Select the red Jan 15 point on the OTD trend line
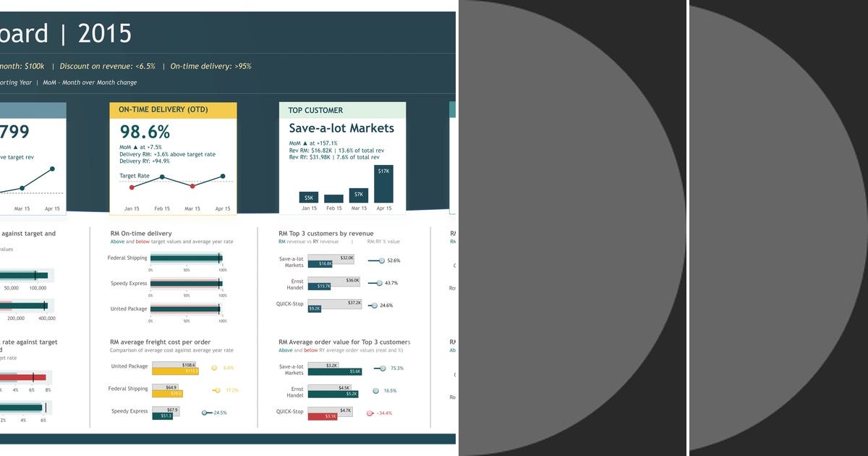This screenshot has height=456, width=868. [132, 187]
